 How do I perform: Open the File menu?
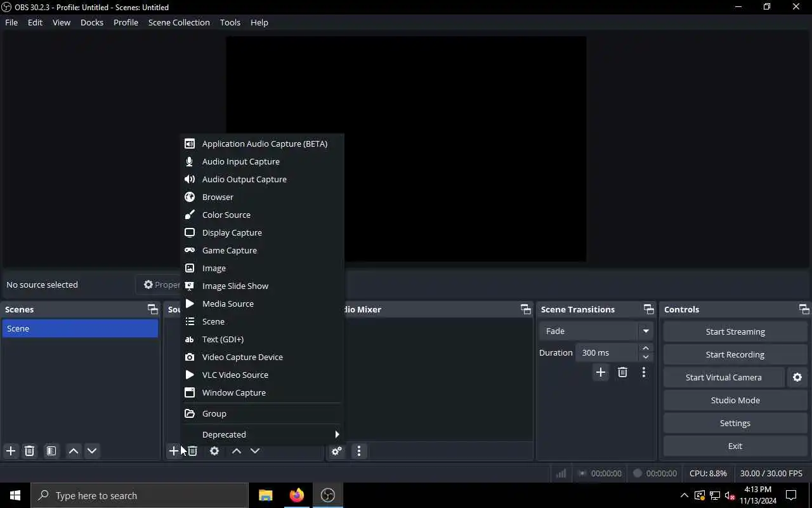click(11, 22)
